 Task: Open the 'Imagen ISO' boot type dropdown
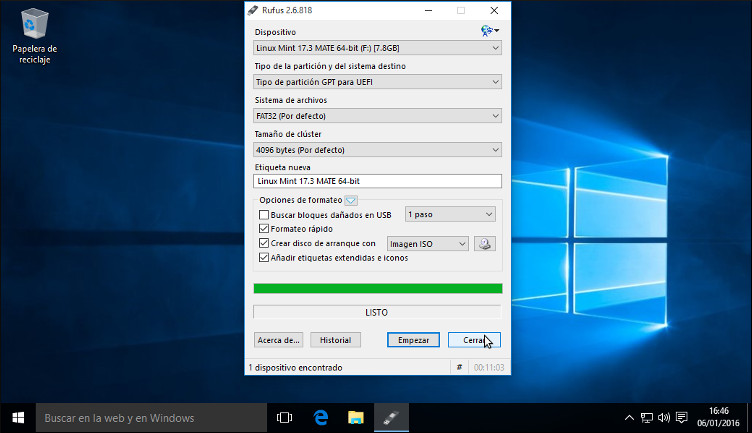pos(428,244)
